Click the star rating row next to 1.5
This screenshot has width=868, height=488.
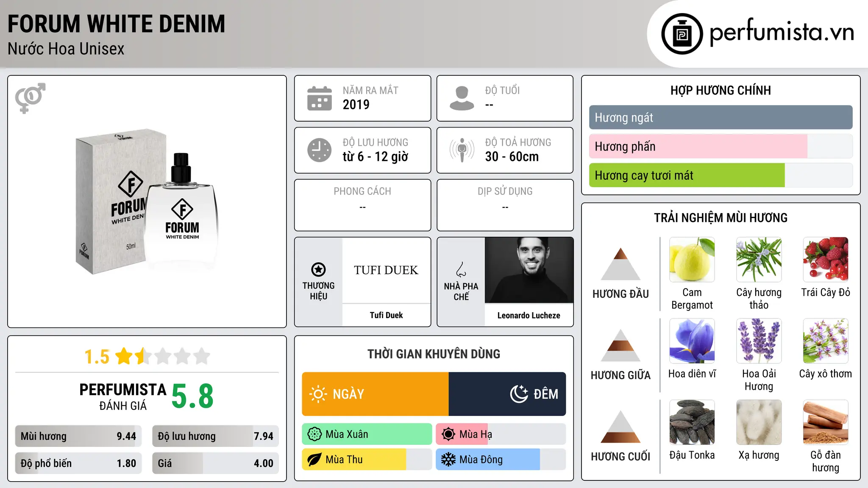(163, 356)
